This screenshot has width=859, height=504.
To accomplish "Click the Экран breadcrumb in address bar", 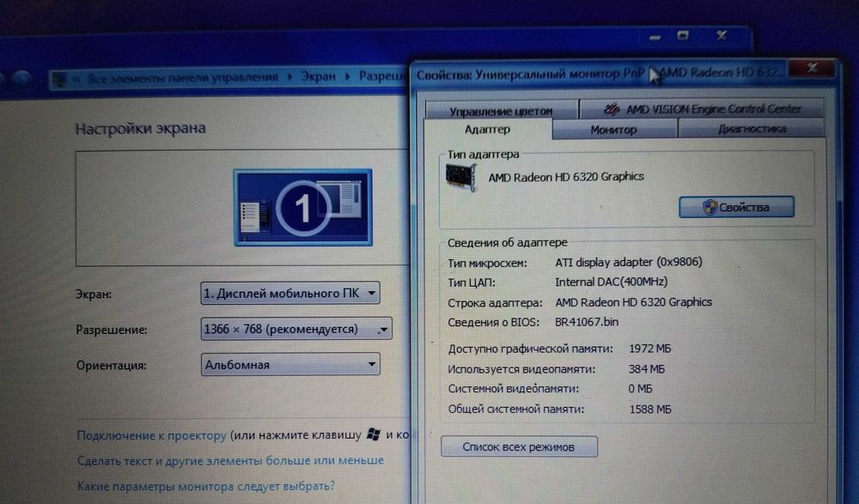I will pyautogui.click(x=319, y=76).
